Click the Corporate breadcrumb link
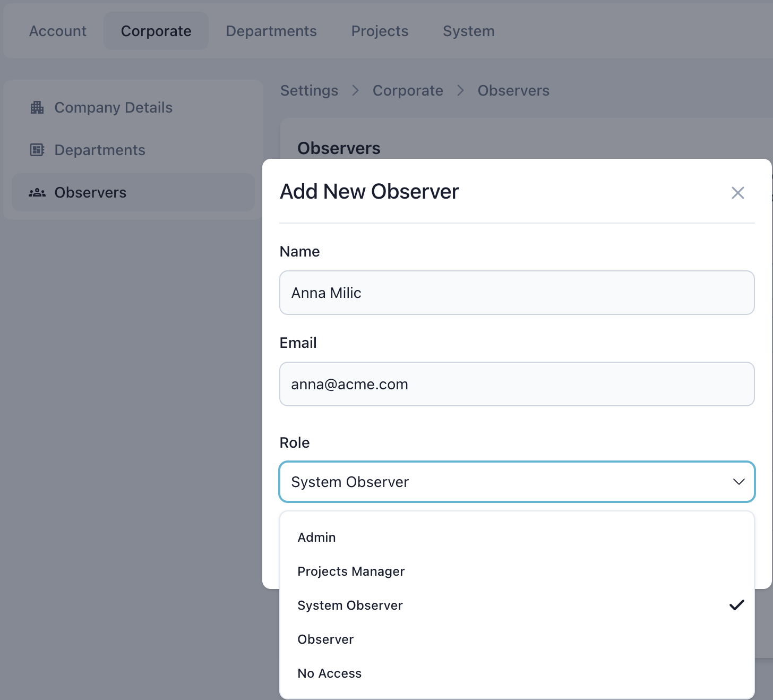This screenshot has width=773, height=700. [x=408, y=90]
